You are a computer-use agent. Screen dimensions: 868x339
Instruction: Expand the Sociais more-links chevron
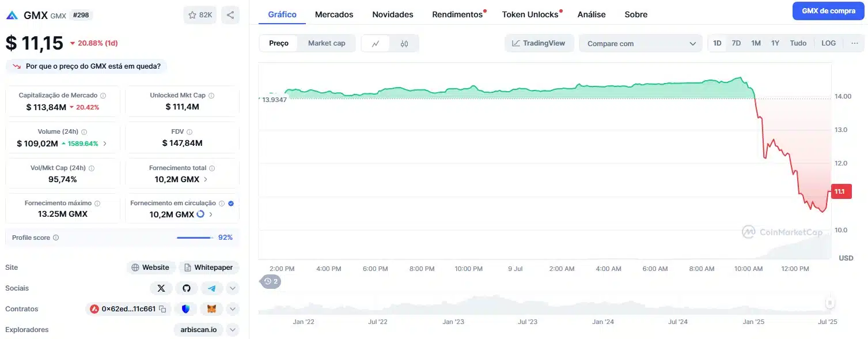[233, 288]
